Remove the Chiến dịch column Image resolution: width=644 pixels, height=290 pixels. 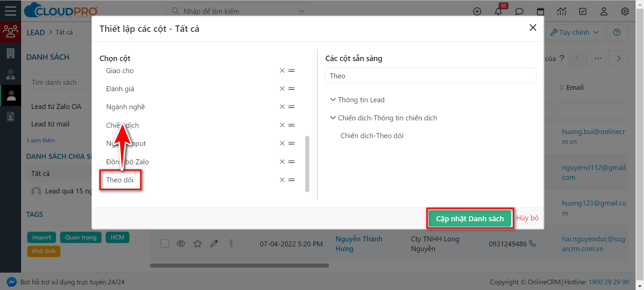coord(282,125)
